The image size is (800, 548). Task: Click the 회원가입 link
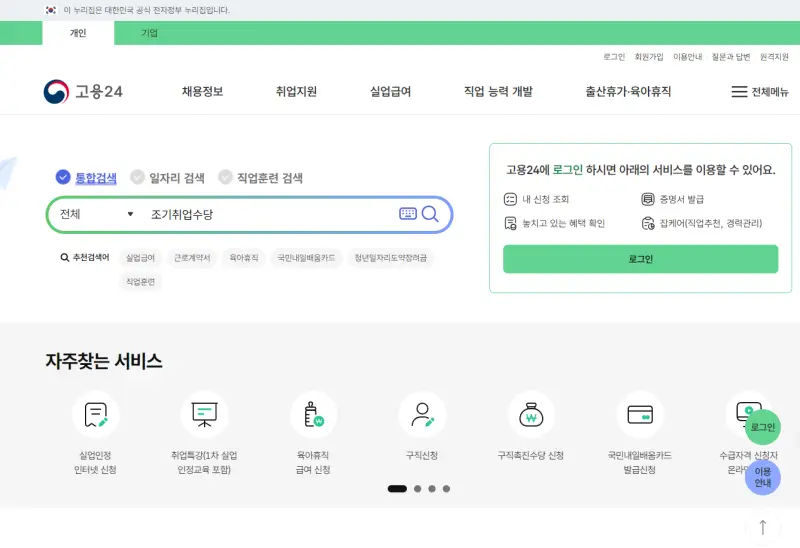point(649,57)
